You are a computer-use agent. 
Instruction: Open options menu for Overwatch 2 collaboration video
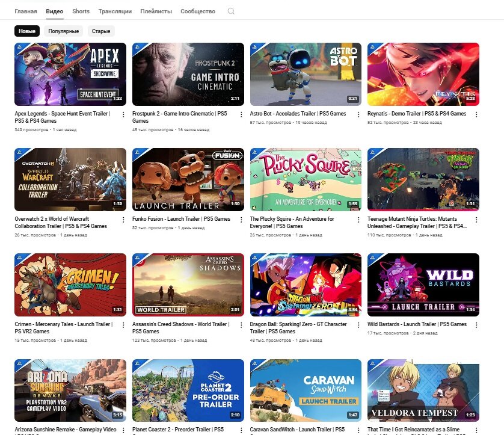pos(123,220)
